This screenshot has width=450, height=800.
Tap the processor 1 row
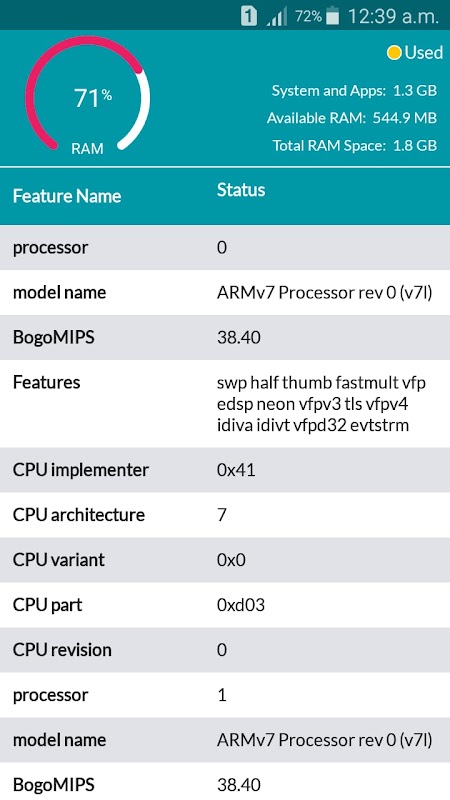225,695
